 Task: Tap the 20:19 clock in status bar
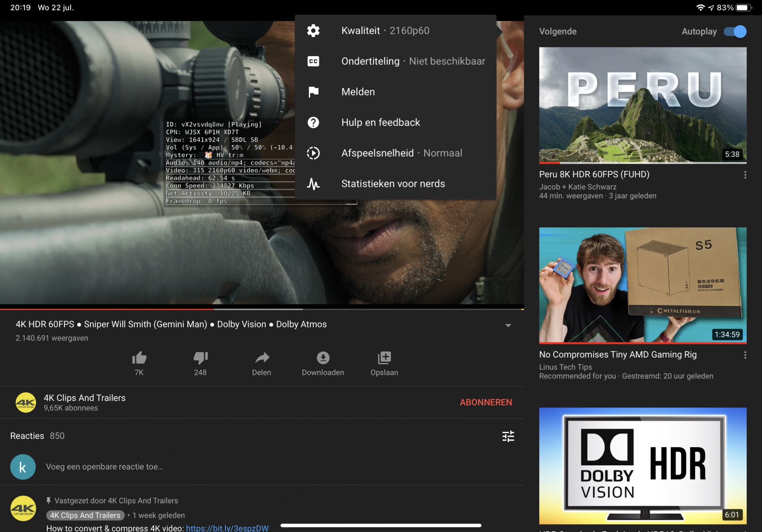tap(20, 8)
